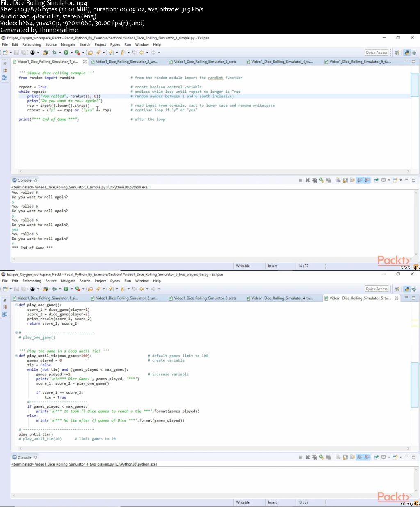Click the Debug bug icon in upper Eclipse toolbar
The width and height of the screenshot is (420, 507).
coord(54,53)
